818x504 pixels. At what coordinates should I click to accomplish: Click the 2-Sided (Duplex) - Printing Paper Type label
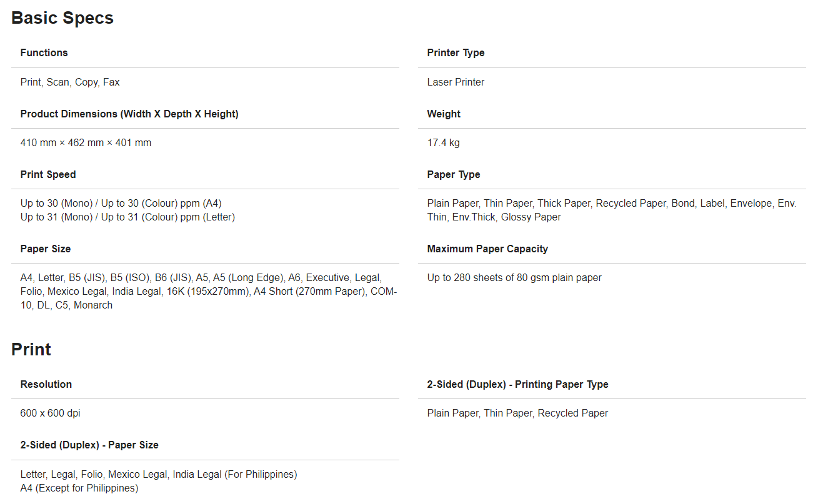coord(517,385)
